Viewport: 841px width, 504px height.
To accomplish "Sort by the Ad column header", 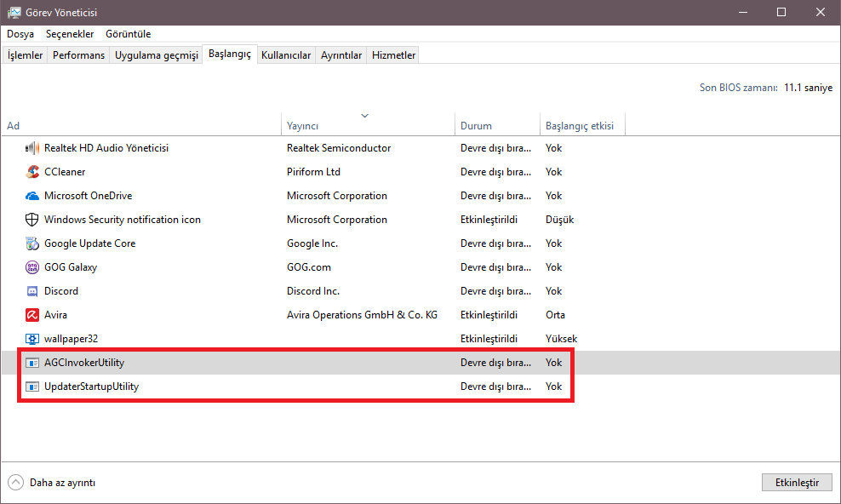I will pos(141,125).
